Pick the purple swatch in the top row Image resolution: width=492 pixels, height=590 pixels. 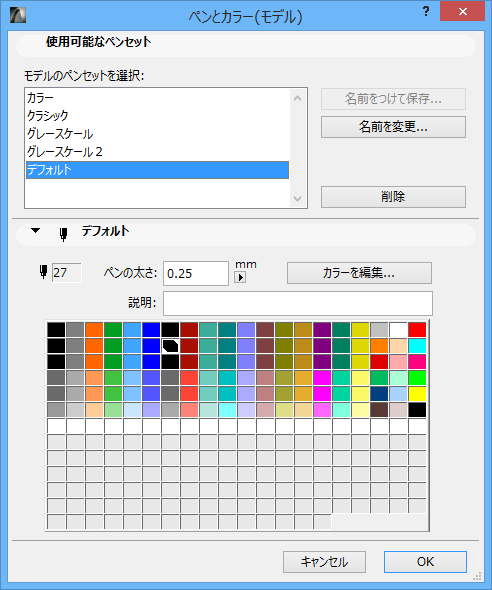point(322,330)
